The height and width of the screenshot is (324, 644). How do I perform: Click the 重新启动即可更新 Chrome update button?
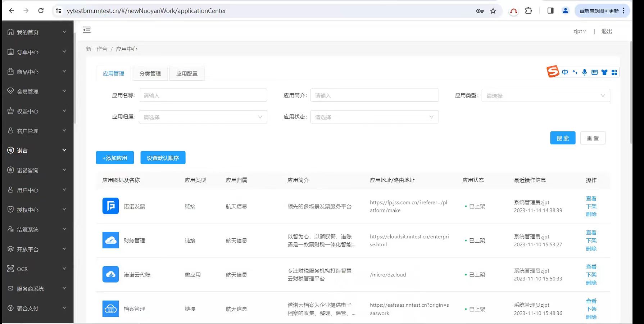click(602, 11)
